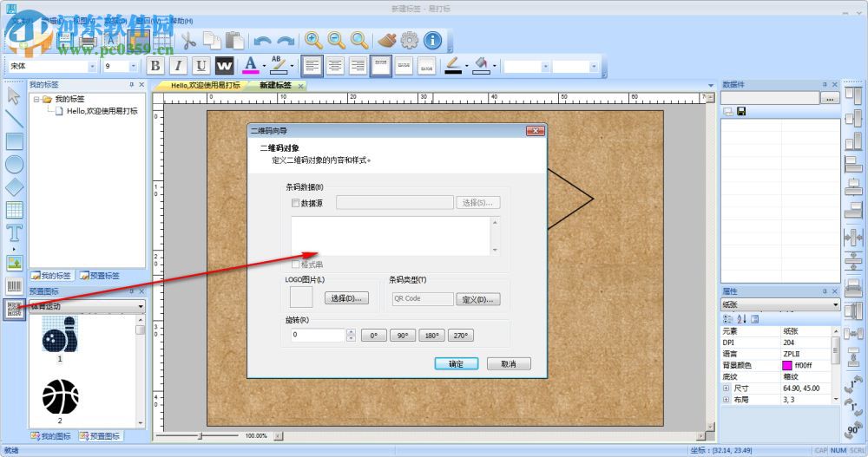The image size is (868, 457).
Task: Select the rectangle shape tool
Action: tap(15, 141)
